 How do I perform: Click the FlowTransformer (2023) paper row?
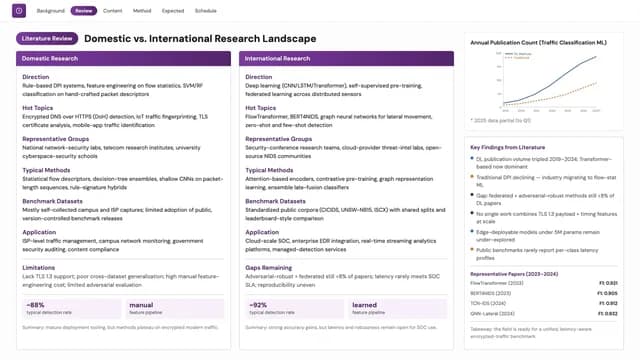[x=544, y=283]
